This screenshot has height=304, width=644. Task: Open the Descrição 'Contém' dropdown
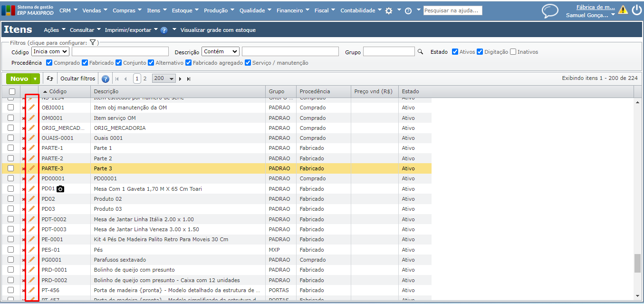(x=221, y=51)
